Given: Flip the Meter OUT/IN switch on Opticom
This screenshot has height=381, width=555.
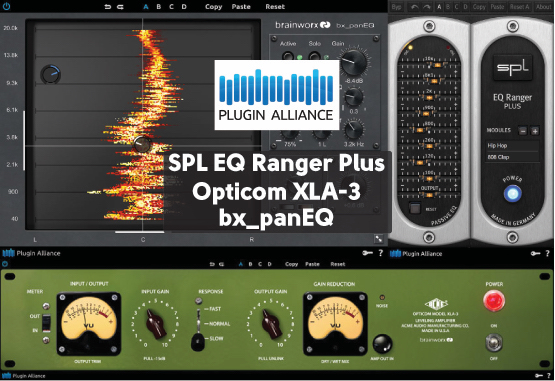Looking at the screenshot, I should [46, 324].
